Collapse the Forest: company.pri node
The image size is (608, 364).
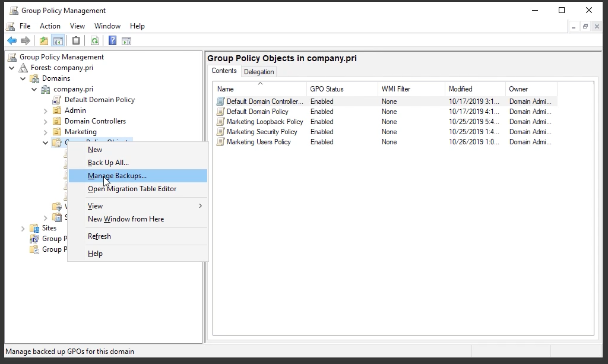(12, 68)
